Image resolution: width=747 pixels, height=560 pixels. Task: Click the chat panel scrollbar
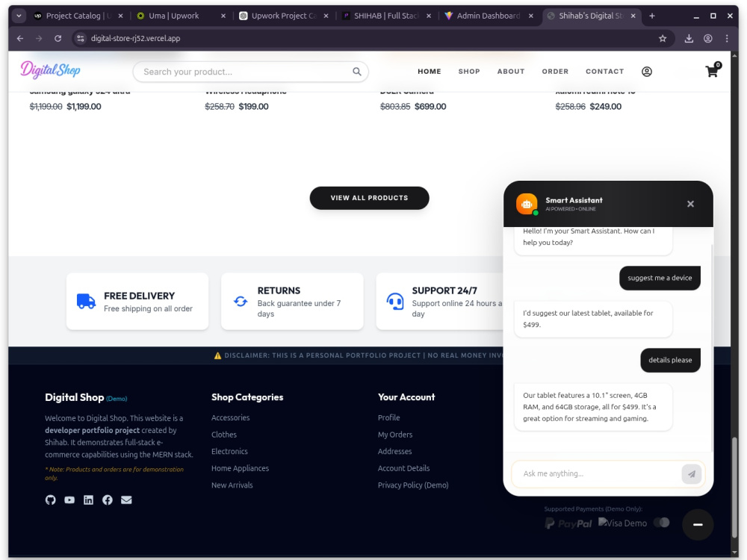[x=711, y=348]
